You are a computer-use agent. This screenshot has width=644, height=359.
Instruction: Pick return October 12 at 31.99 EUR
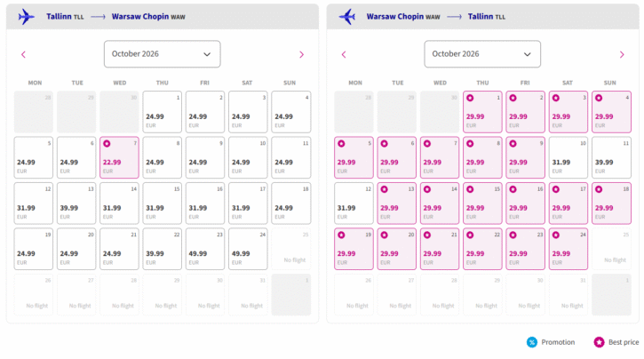click(x=354, y=203)
